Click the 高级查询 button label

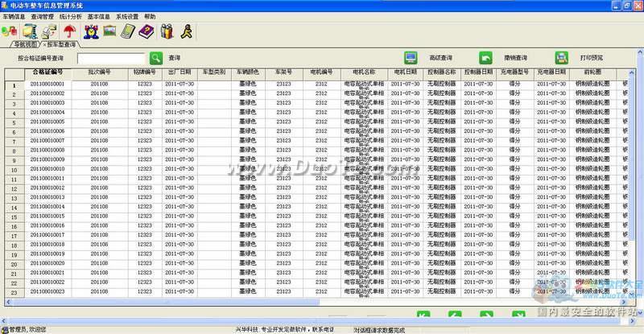pyautogui.click(x=440, y=58)
